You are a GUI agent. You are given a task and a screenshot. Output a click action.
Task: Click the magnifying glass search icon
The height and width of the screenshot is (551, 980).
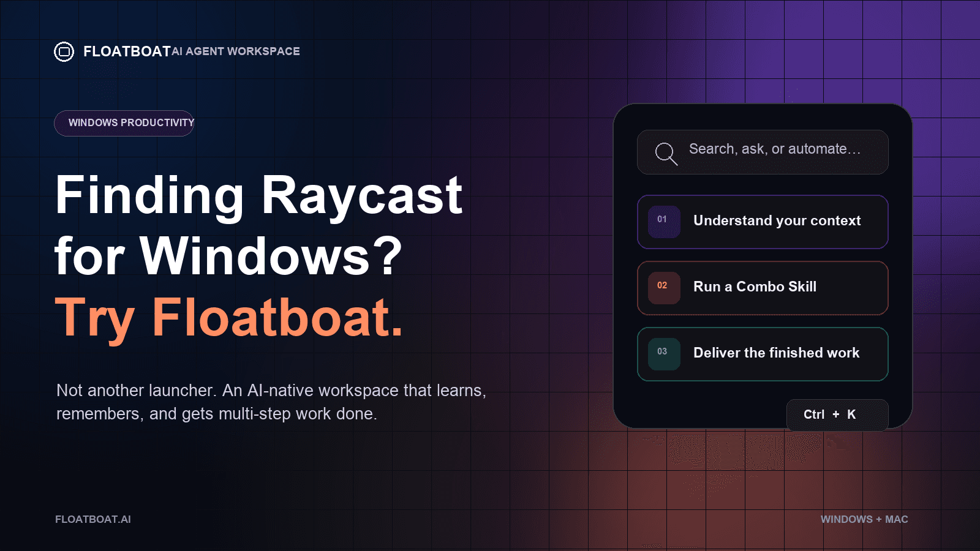pos(666,153)
